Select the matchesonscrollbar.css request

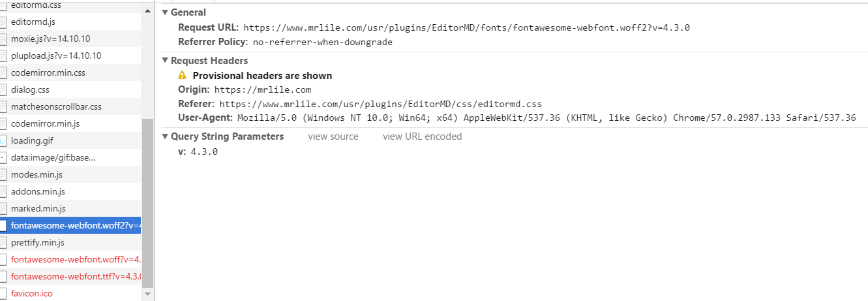point(56,107)
